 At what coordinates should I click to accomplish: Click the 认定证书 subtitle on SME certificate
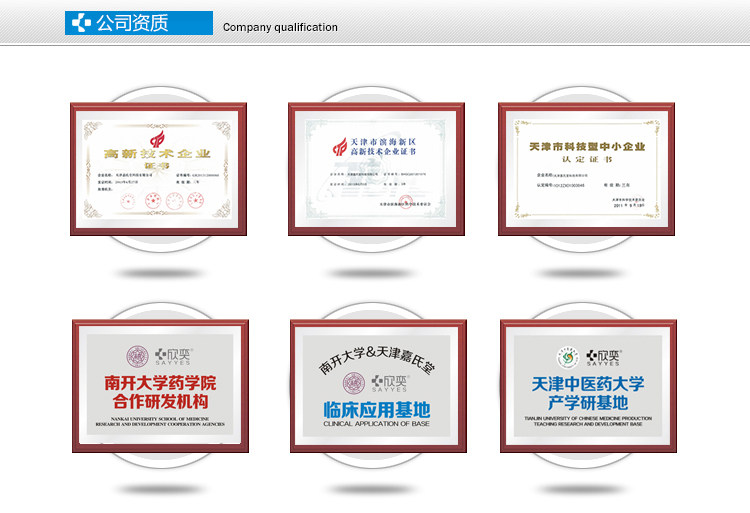point(587,159)
